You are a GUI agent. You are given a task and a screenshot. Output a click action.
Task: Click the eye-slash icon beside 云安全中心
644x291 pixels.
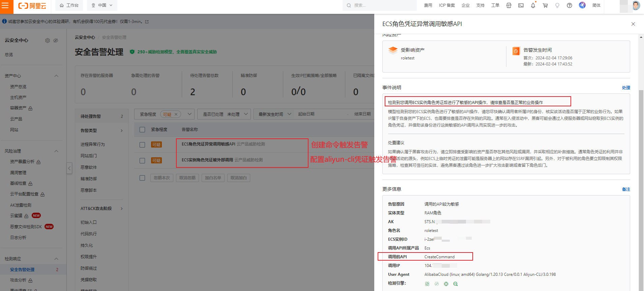56,41
